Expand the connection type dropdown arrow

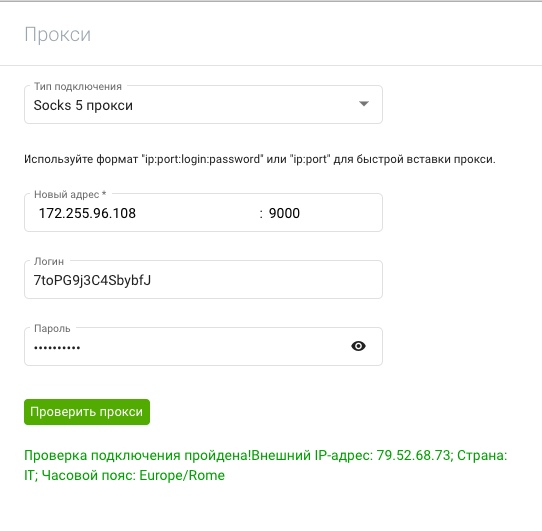(x=364, y=104)
